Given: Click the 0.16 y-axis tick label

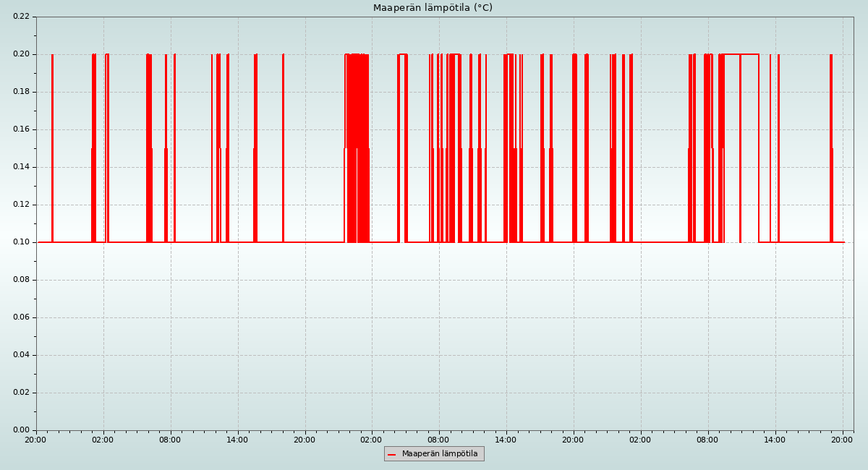Looking at the screenshot, I should point(21,129).
